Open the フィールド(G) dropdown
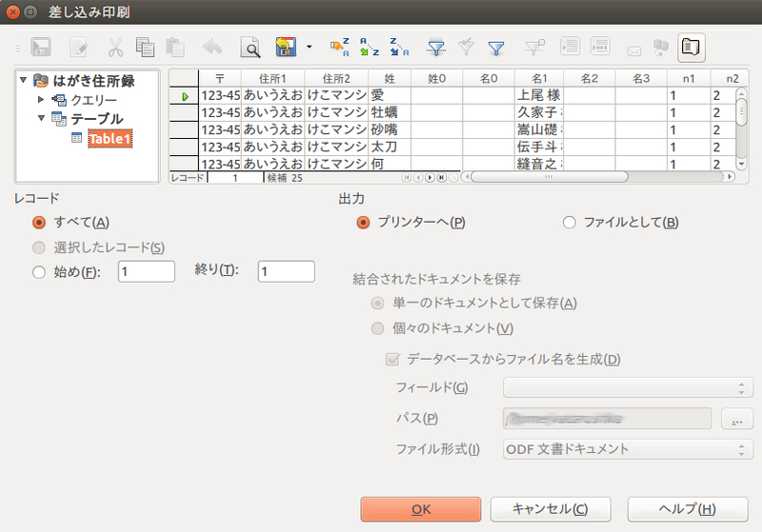 tap(628, 388)
